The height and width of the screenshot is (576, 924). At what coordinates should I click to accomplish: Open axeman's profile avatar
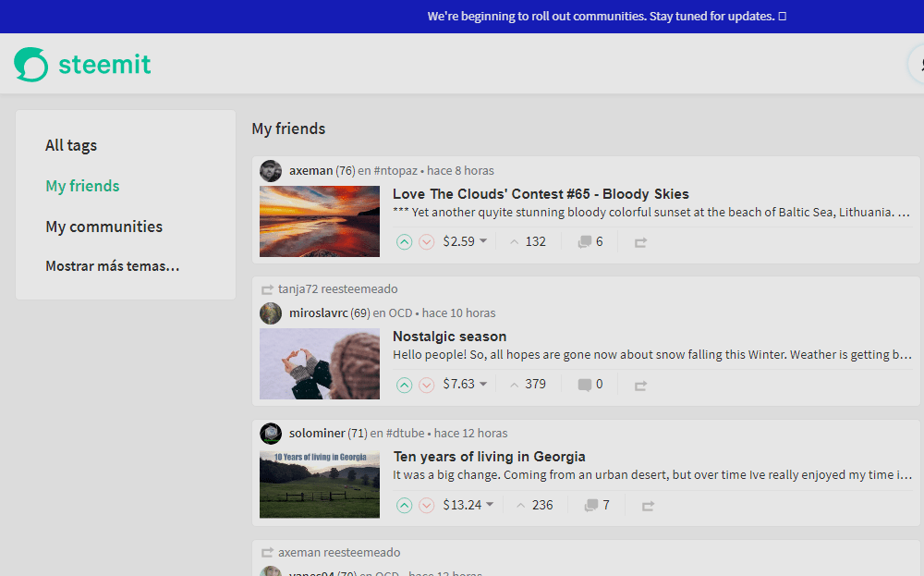(271, 171)
